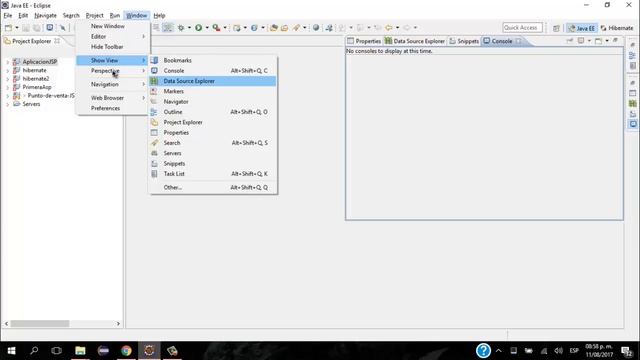Click the New file wizard toolbar icon
This screenshot has height=360, width=640.
[x=8, y=28]
